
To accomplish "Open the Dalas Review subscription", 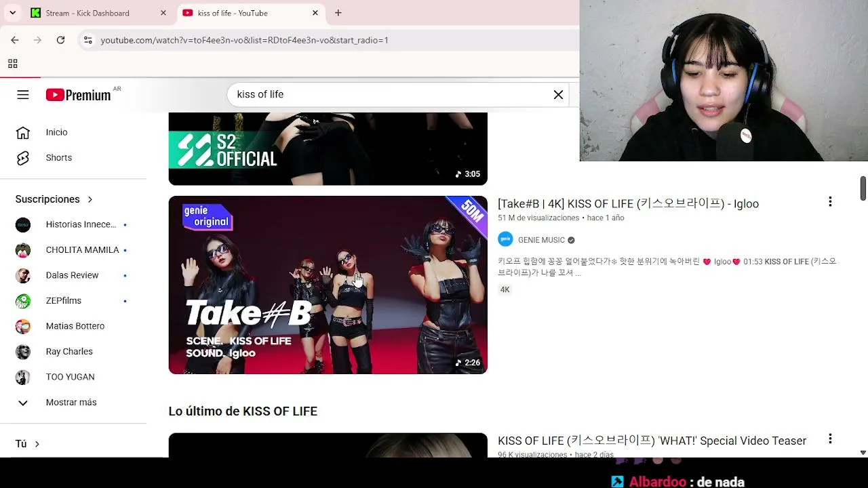I will 73,275.
